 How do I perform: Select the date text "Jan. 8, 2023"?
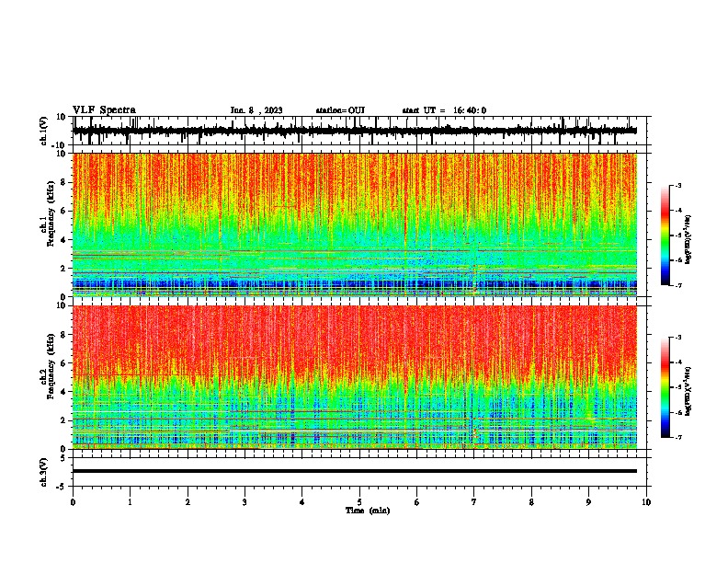[256, 110]
